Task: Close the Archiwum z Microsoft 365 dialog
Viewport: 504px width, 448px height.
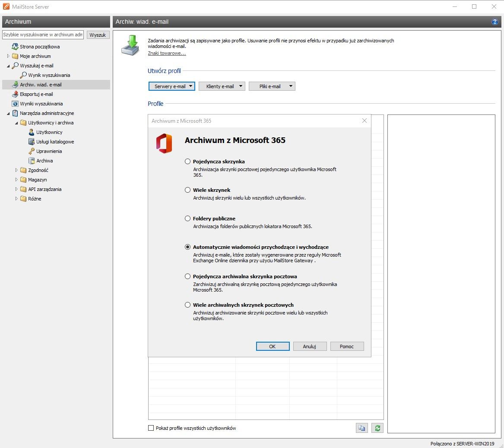Action: [x=364, y=121]
